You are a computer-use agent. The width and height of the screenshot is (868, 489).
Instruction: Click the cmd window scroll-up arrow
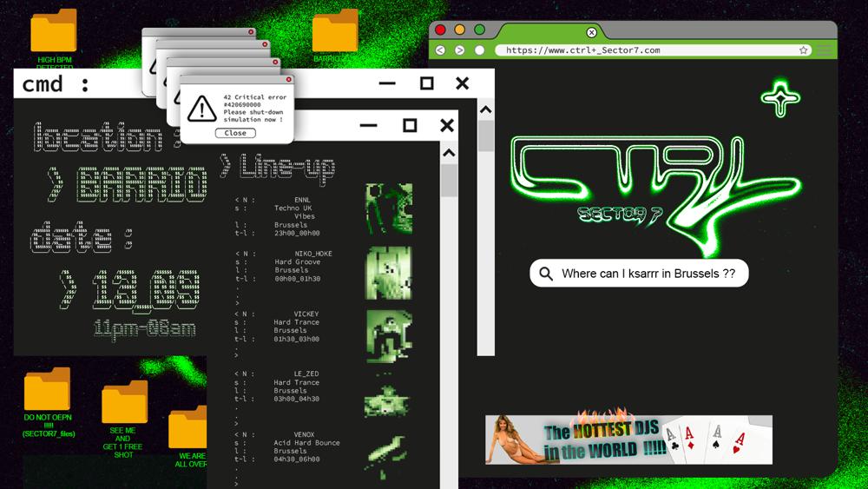point(485,109)
